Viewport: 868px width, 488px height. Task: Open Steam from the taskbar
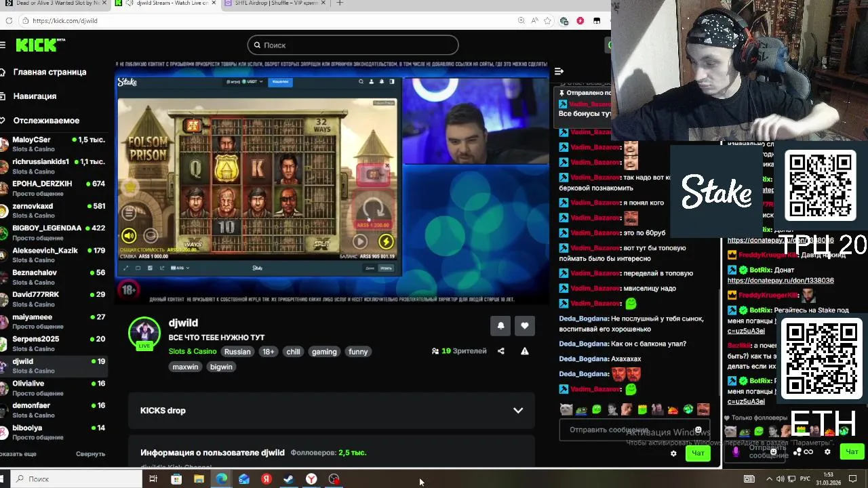click(x=289, y=479)
